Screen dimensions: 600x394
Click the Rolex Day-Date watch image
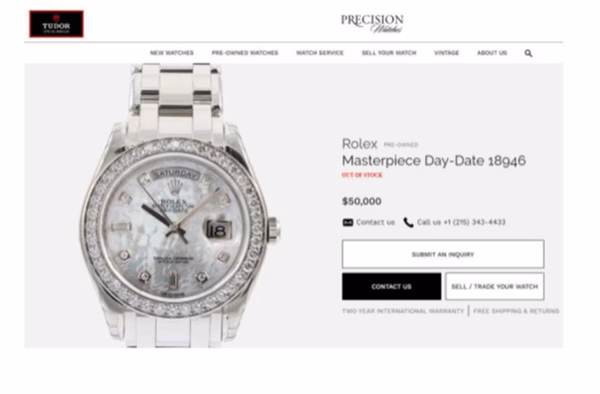[x=179, y=206]
